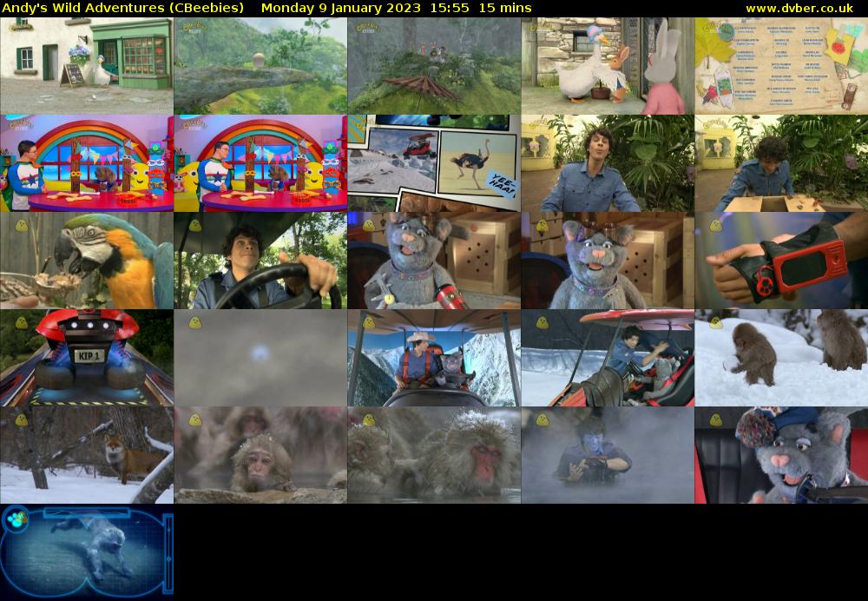Image resolution: width=868 pixels, height=601 pixels.
Task: Open thumbnail of Andy wading in steamy water
Action: click(608, 455)
